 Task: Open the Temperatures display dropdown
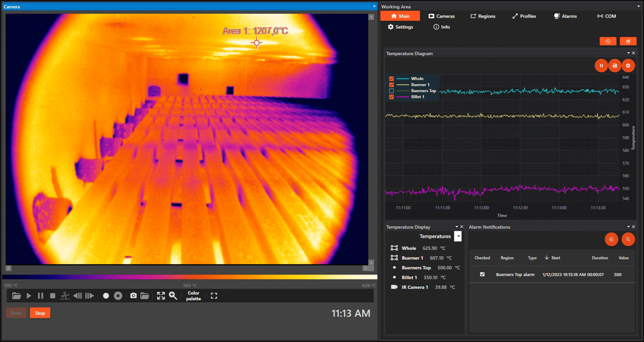coord(458,236)
